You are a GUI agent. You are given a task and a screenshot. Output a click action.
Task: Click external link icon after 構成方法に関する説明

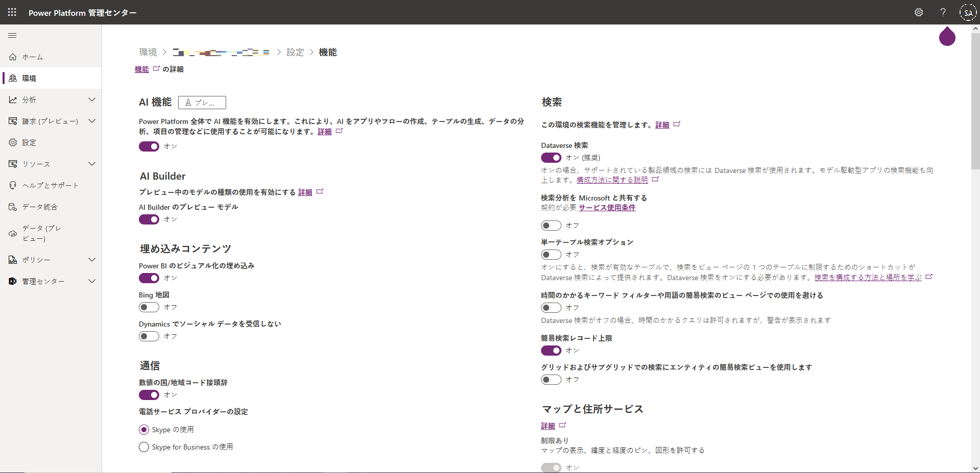click(x=655, y=180)
